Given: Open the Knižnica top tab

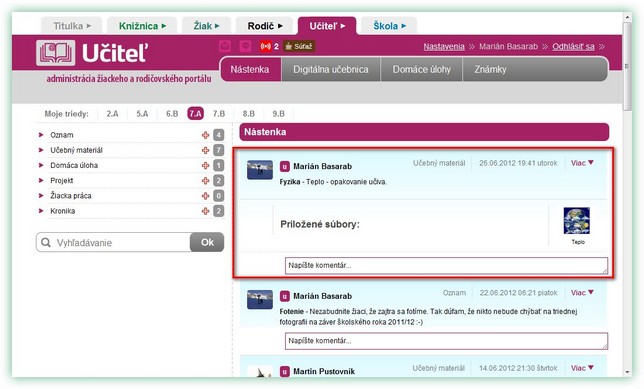Looking at the screenshot, I should tap(142, 26).
